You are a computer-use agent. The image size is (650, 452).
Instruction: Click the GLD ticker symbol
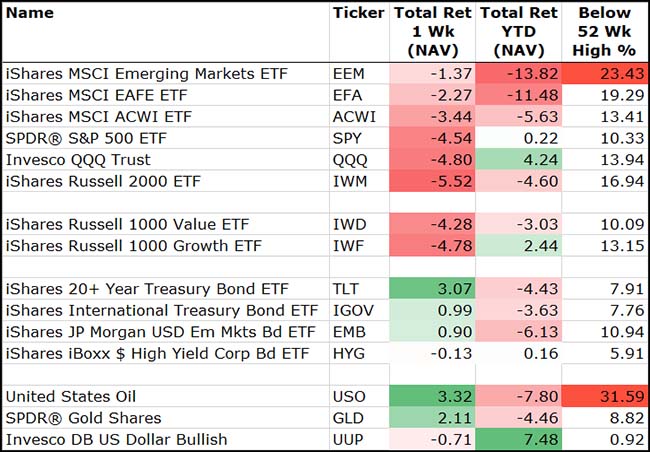[348, 419]
